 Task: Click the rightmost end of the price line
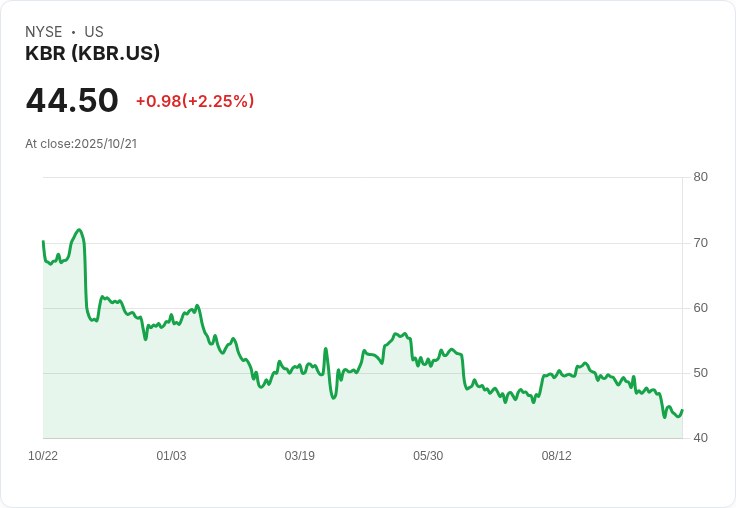(x=682, y=410)
